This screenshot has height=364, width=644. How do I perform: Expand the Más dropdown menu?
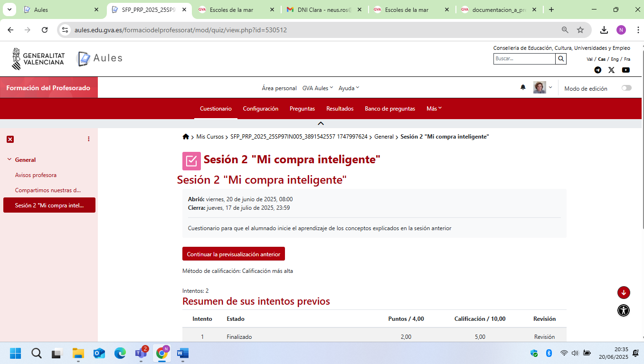(x=434, y=109)
